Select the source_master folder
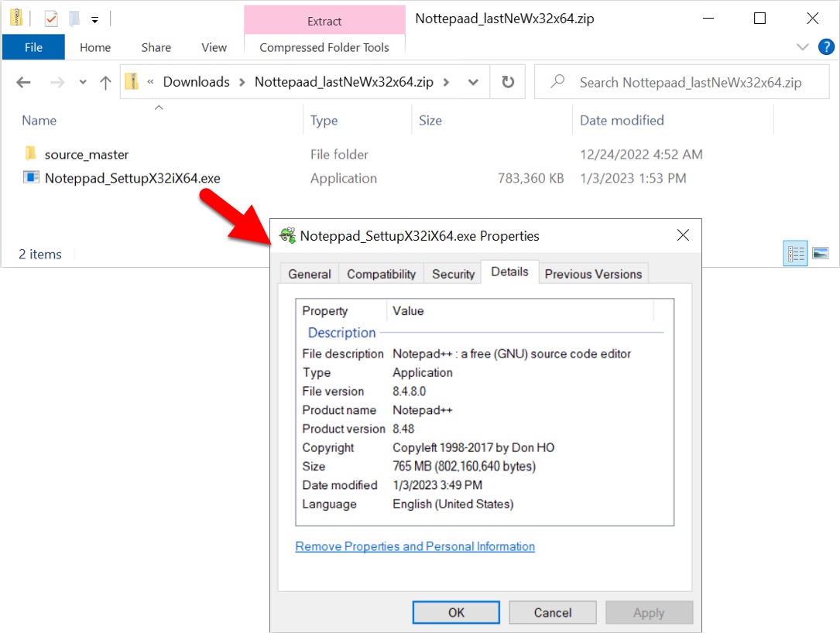Image resolution: width=840 pixels, height=633 pixels. pyautogui.click(x=86, y=154)
